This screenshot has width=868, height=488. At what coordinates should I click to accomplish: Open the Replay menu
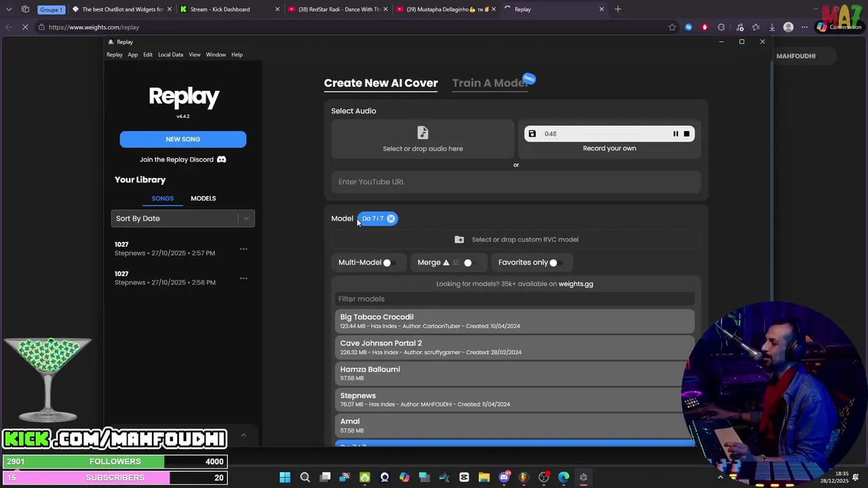tap(115, 54)
